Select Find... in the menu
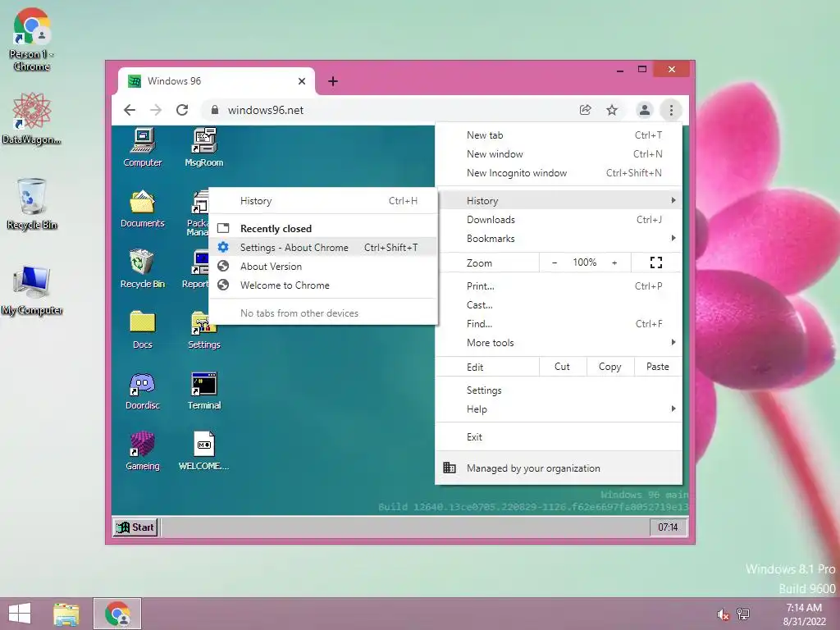Screen dimensions: 840x630 coord(559,323)
